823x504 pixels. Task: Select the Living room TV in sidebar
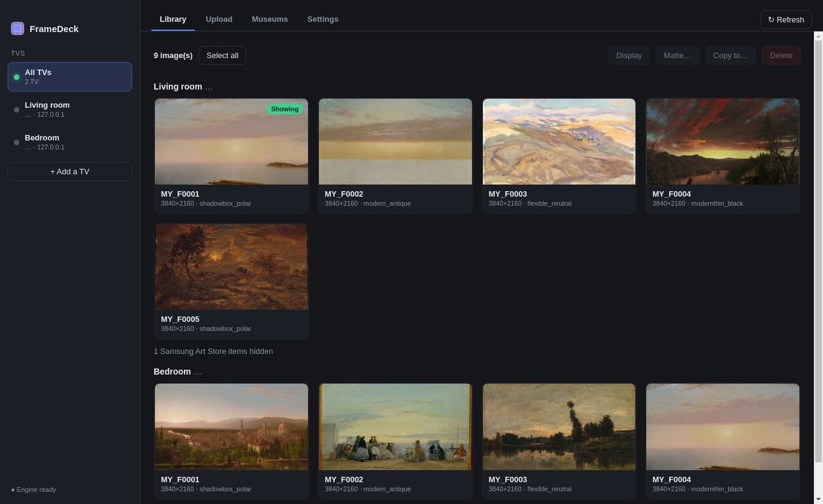(70, 110)
